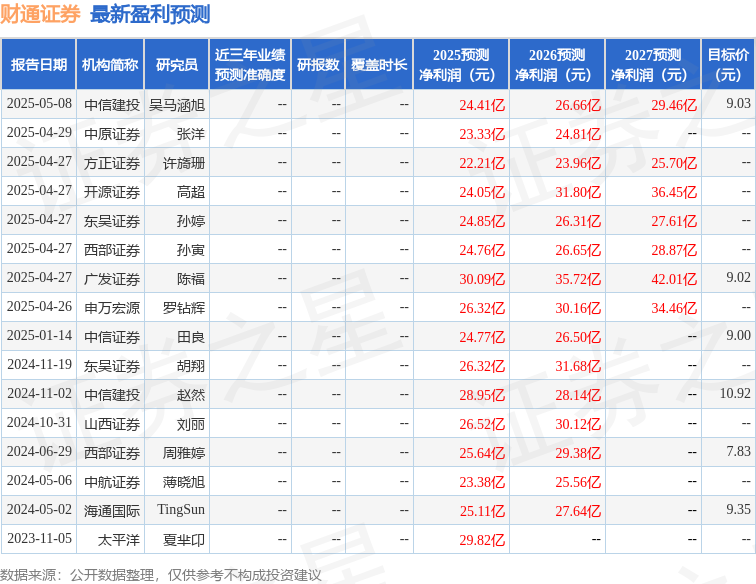Click target price 9.00
Screen dimensions: 756x584
[739, 335]
